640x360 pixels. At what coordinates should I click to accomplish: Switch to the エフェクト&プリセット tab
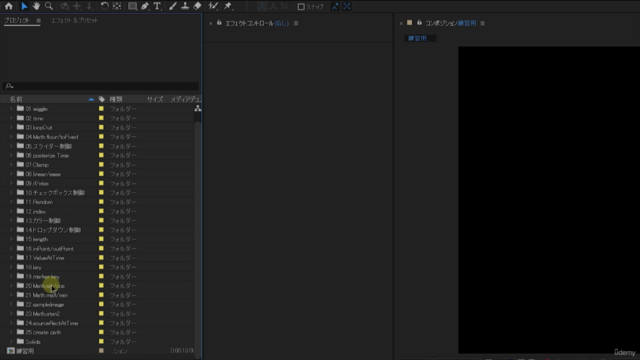(x=74, y=20)
